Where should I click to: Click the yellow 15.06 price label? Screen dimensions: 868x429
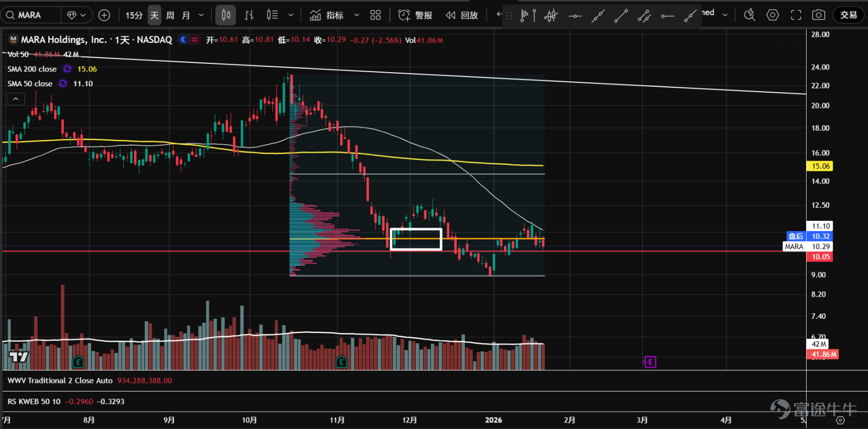820,166
